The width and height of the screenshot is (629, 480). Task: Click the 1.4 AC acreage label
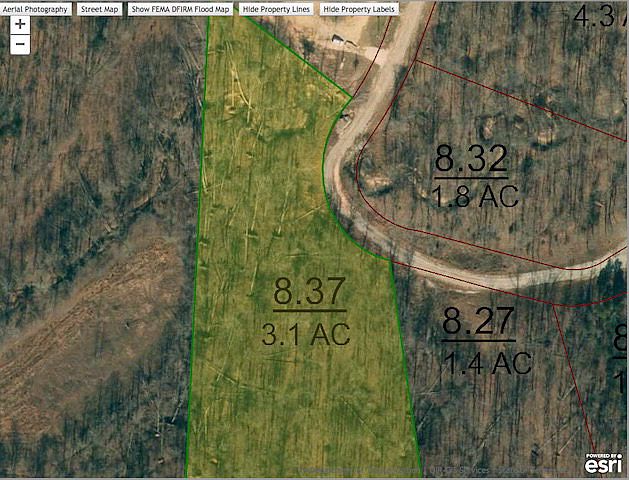[488, 363]
